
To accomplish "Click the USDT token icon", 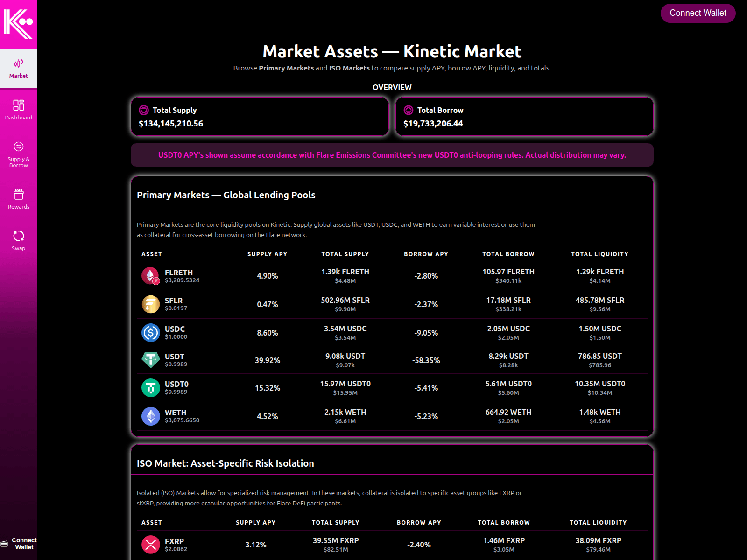I will pyautogui.click(x=151, y=360).
